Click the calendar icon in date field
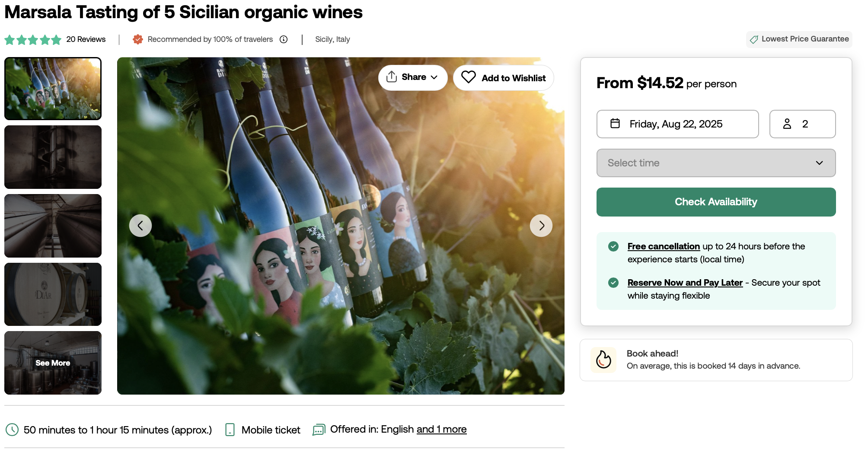The image size is (868, 459). 615,124
